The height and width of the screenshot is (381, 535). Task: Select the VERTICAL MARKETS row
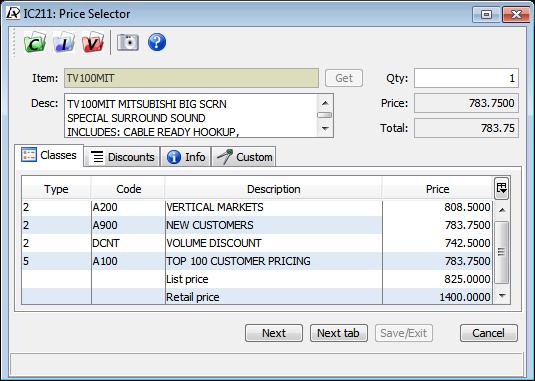(x=257, y=207)
